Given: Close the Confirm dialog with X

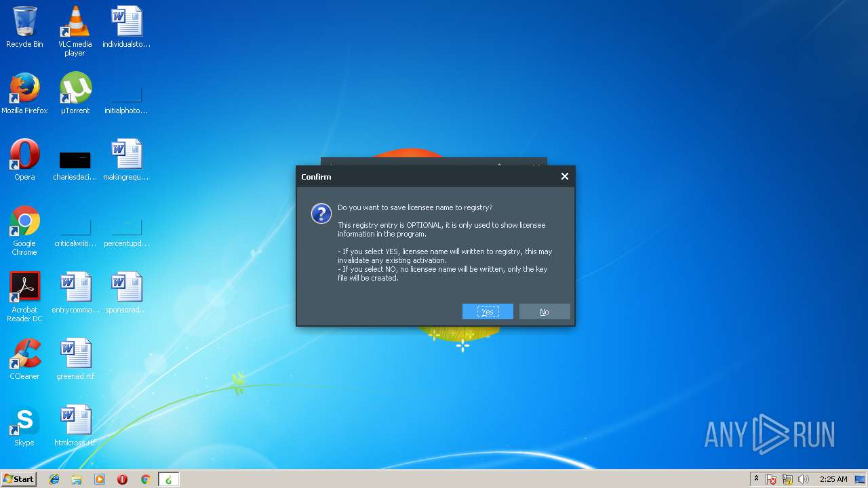Looking at the screenshot, I should tap(564, 176).
